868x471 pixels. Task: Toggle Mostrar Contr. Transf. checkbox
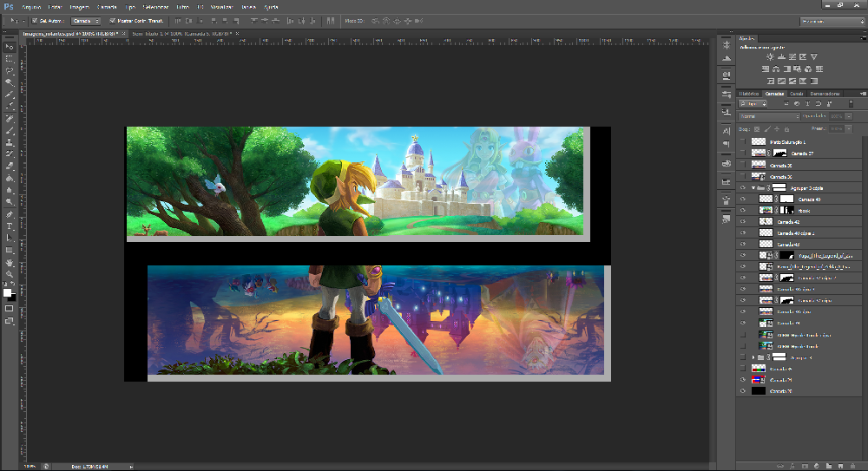pos(112,21)
